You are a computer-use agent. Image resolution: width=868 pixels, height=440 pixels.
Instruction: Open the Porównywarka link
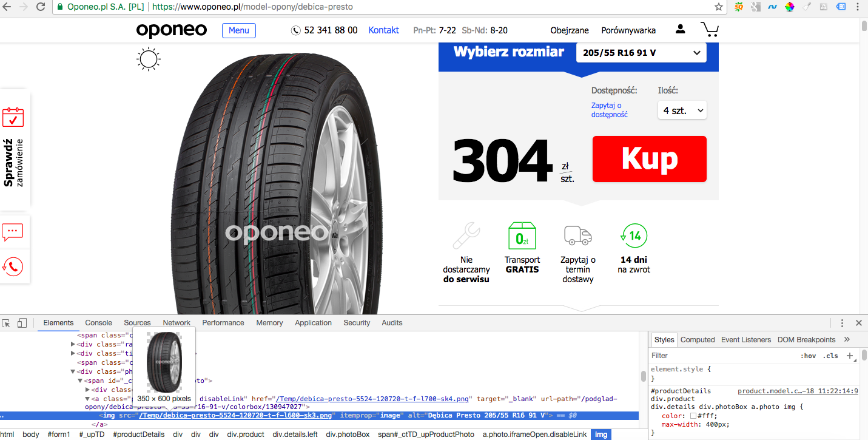coord(628,30)
